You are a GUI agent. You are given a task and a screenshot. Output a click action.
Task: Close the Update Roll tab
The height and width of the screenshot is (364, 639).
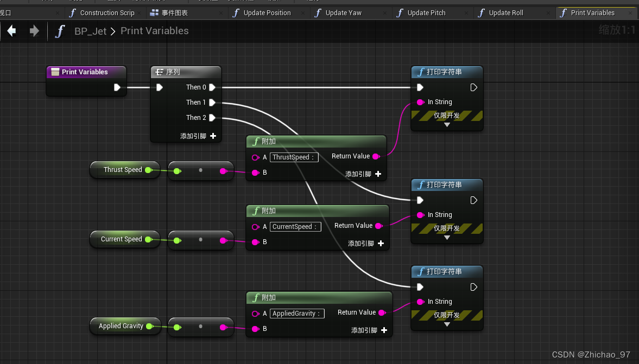[547, 12]
